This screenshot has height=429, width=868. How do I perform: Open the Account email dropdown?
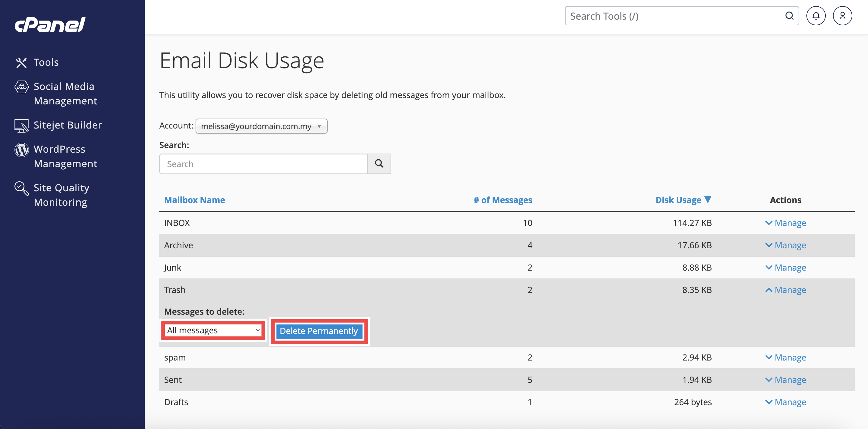[261, 126]
